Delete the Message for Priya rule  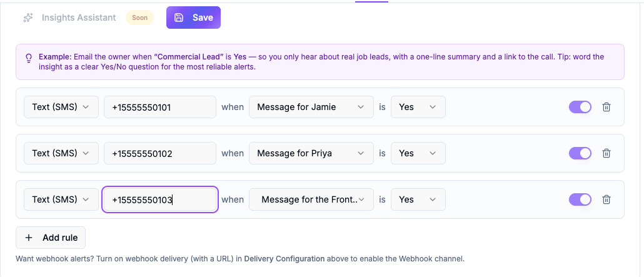[x=606, y=153]
